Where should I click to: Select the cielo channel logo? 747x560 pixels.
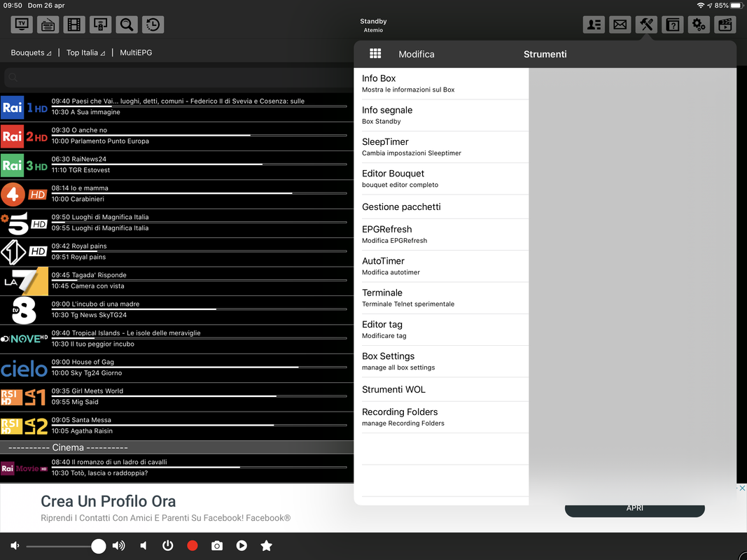click(25, 369)
